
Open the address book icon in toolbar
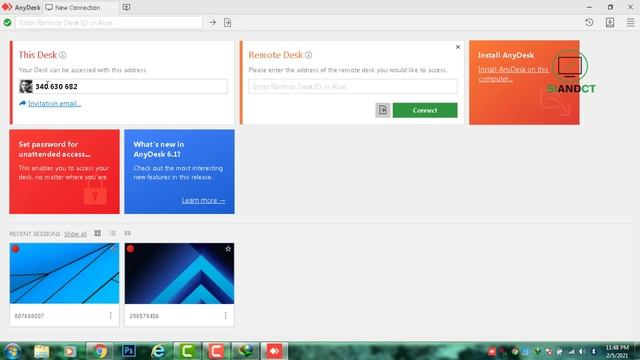610,22
